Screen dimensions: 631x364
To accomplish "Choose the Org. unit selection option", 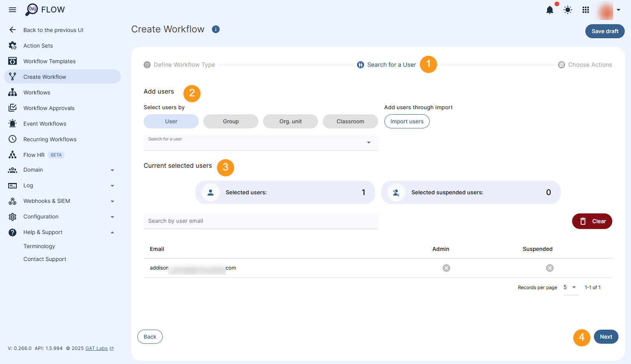I will [x=290, y=121].
